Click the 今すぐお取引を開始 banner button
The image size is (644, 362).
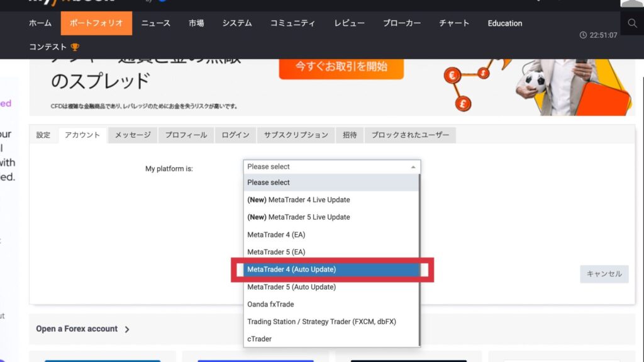point(341,67)
